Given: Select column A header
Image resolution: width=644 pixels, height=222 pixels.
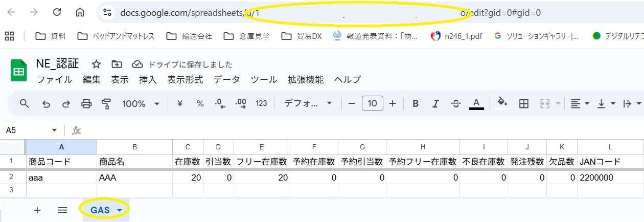Looking at the screenshot, I should pos(61,147).
